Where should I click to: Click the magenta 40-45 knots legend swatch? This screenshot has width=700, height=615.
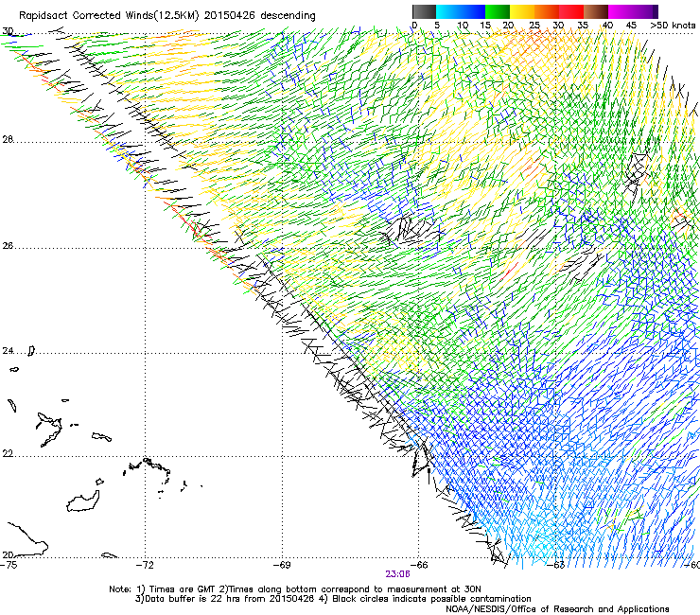621,11
